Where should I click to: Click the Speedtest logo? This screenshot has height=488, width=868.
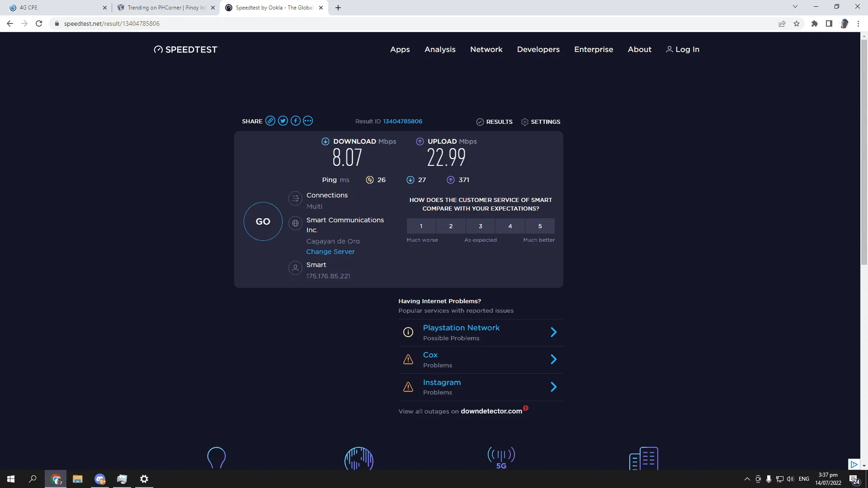click(x=186, y=49)
